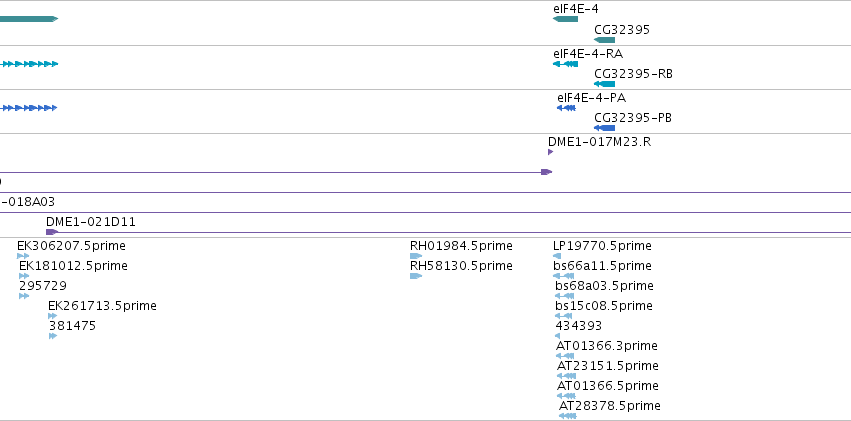Open the AT28378.5prime label link

(610, 406)
